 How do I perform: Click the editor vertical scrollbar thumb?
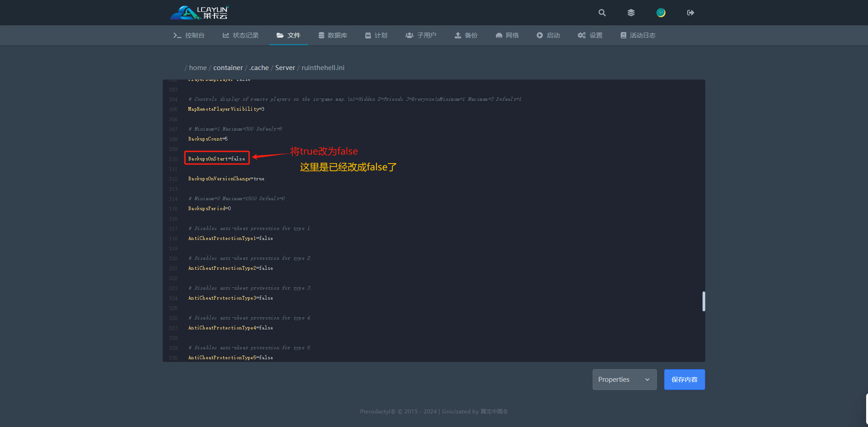(x=703, y=301)
